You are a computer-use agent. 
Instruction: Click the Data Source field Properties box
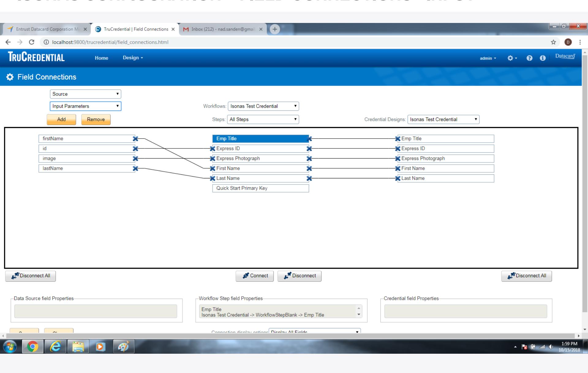coord(96,311)
